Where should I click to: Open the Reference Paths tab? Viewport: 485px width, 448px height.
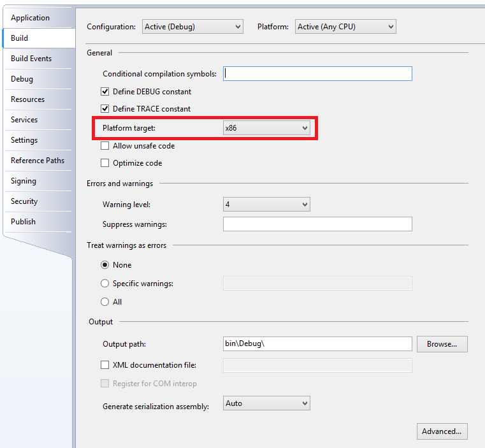(38, 161)
